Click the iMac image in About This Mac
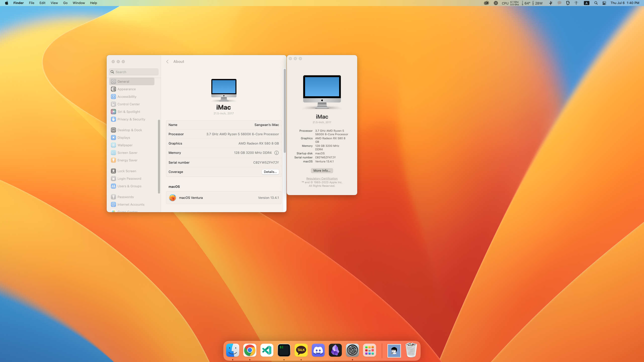Screen dimensions: 644x362 (x=322, y=92)
